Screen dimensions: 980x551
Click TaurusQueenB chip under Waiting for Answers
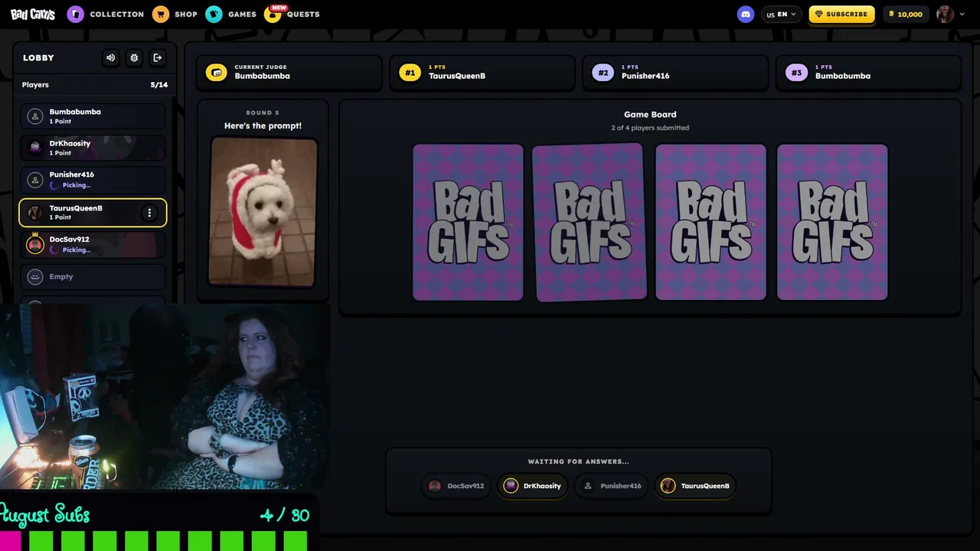tap(695, 486)
